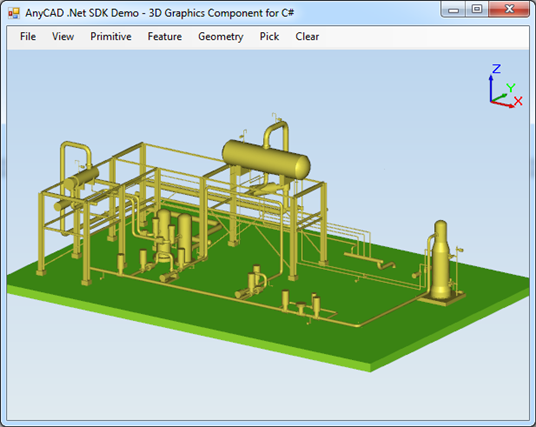Open the Primitive menu
Viewport: 536px width, 427px height.
[x=111, y=37]
